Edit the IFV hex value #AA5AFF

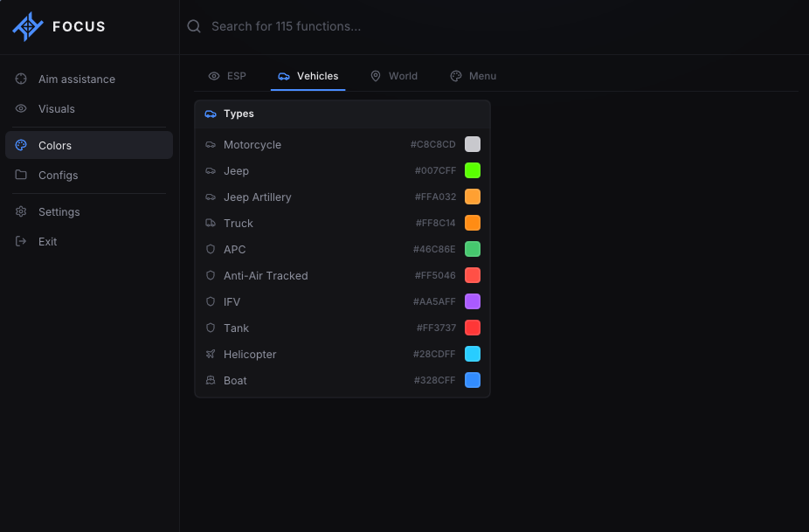[434, 302]
